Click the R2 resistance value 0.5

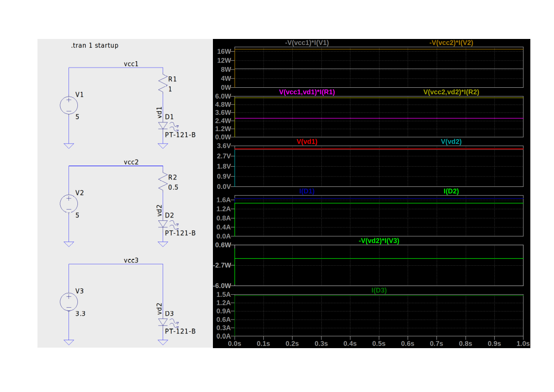pos(173,187)
